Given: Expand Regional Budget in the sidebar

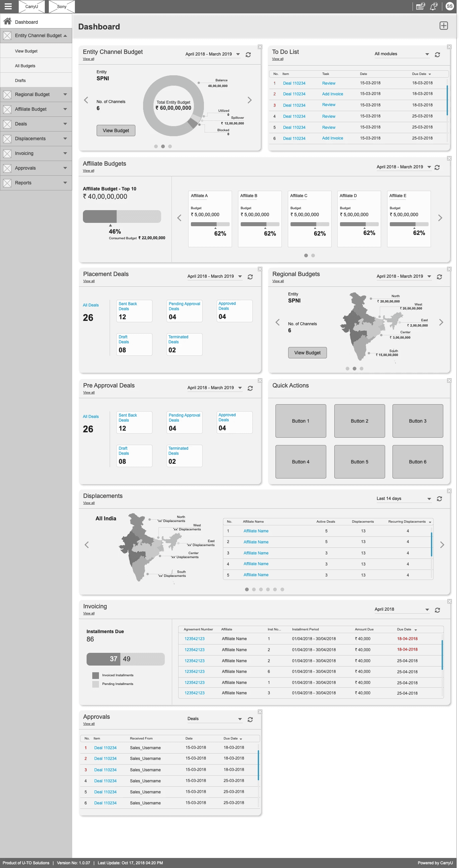Looking at the screenshot, I should (36, 95).
